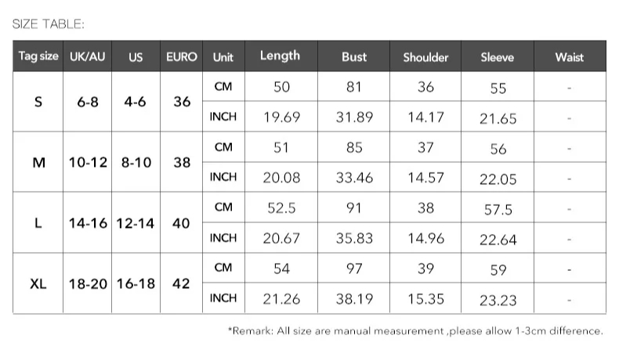Click the Bust column header
The width and height of the screenshot is (619, 364).
click(x=353, y=56)
